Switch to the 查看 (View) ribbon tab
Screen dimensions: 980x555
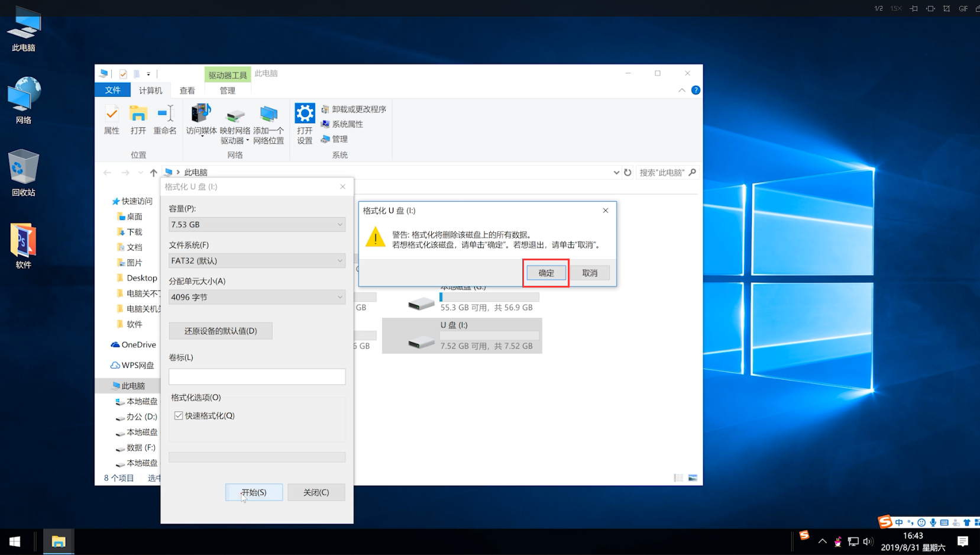pyautogui.click(x=187, y=90)
